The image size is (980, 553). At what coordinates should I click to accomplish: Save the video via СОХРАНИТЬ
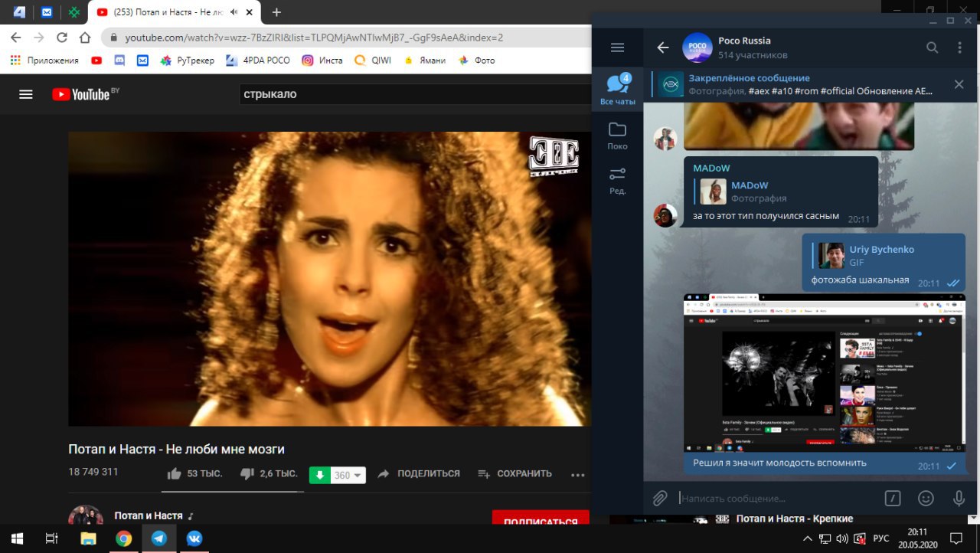(514, 474)
